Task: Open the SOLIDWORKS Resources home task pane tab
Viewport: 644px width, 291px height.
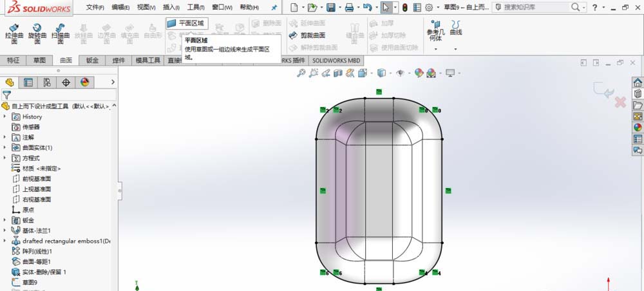Action: pyautogui.click(x=638, y=82)
